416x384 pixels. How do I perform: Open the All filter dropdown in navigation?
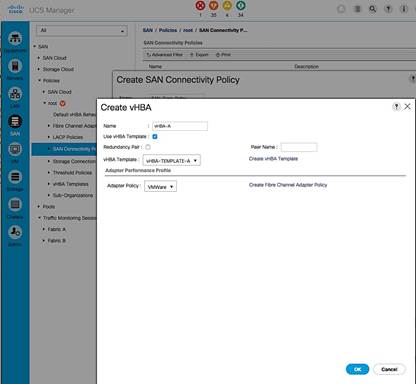click(82, 31)
